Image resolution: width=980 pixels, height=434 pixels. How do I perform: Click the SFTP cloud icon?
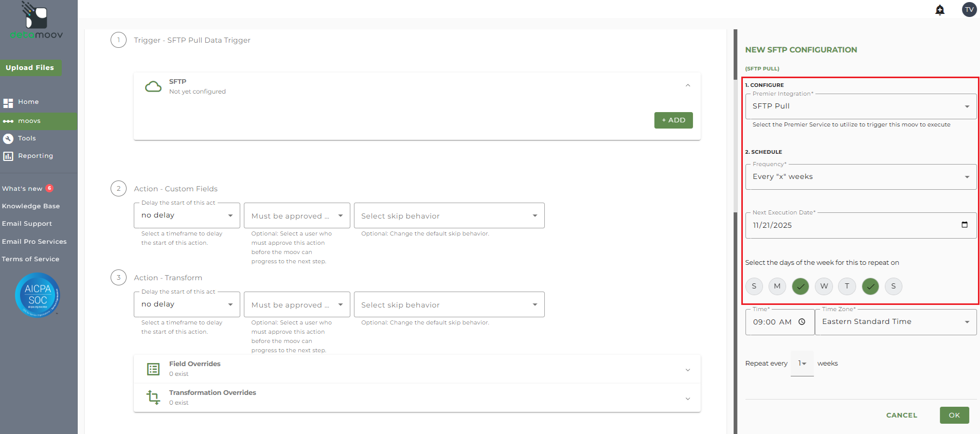(x=153, y=86)
